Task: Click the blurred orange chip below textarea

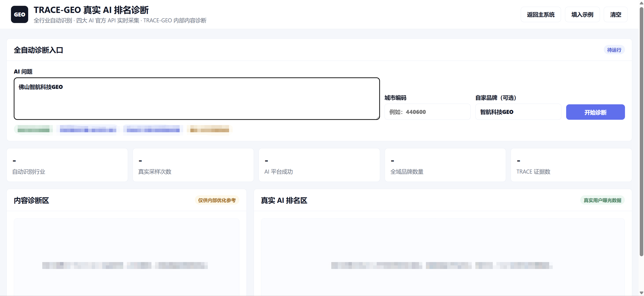Action: 210,130
